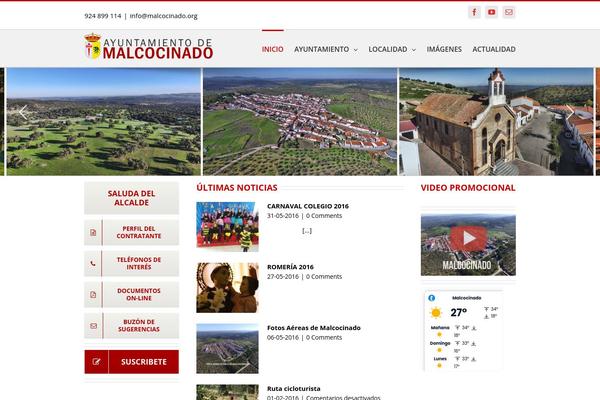Click the pencil edit icon on Suscríbete
Image resolution: width=600 pixels, height=400 pixels.
pos(96,362)
